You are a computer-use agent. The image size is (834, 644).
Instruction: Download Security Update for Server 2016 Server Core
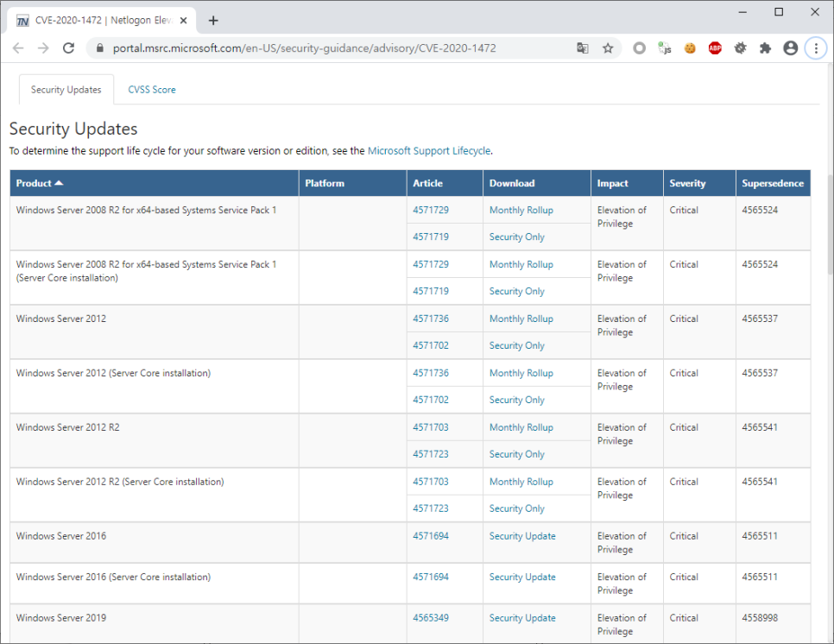click(x=522, y=577)
